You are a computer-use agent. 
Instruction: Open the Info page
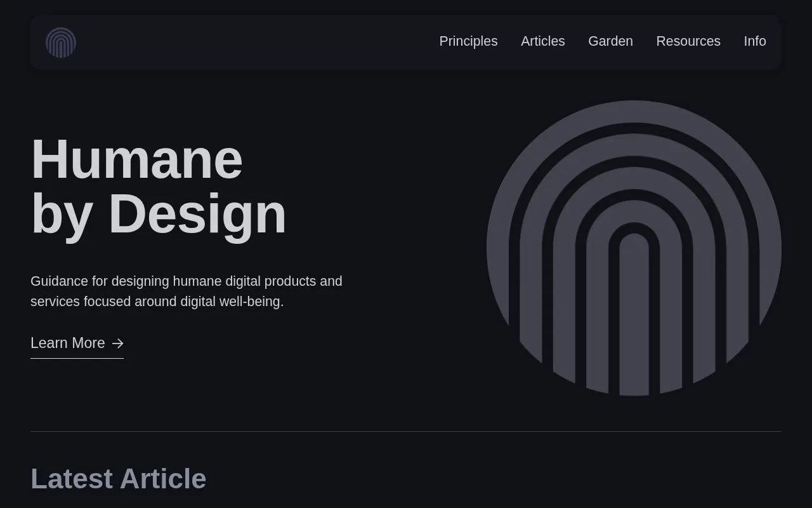pyautogui.click(x=755, y=41)
